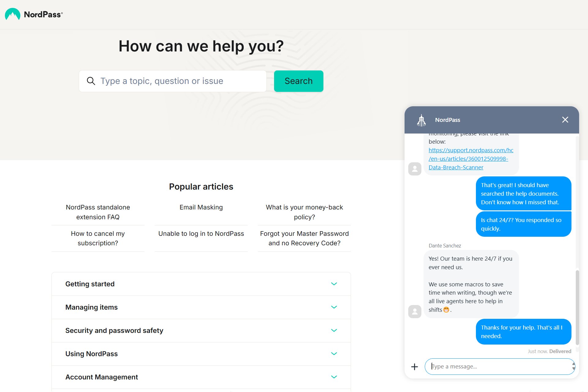Image resolution: width=588 pixels, height=392 pixels.
Task: Click the NordPass chat avatar icon
Action: pyautogui.click(x=421, y=119)
